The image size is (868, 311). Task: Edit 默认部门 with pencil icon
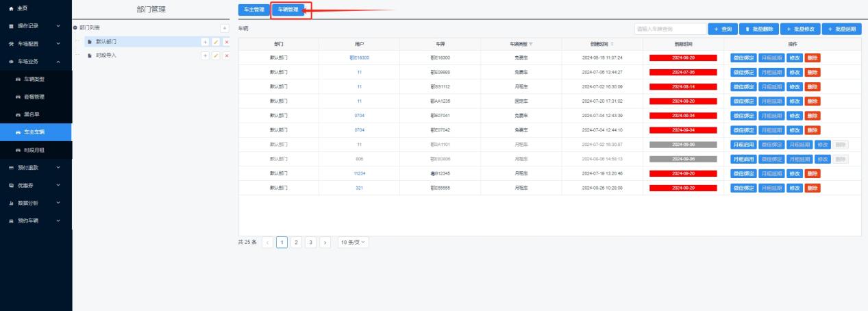[x=214, y=42]
